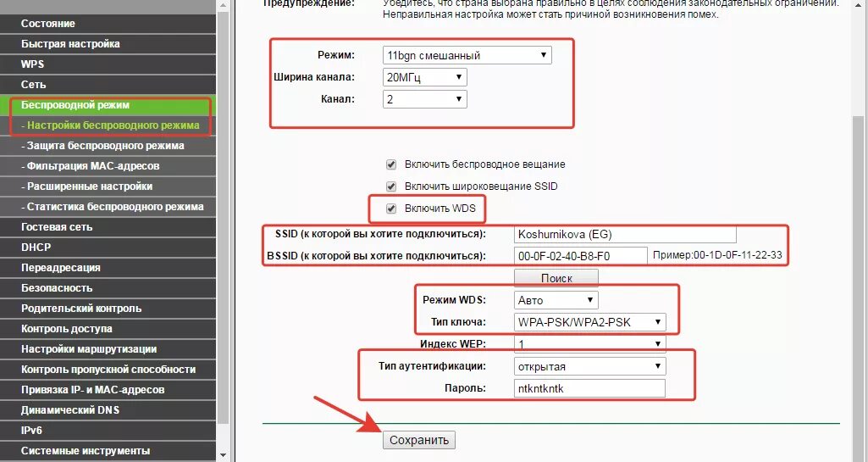The image size is (868, 462).
Task: Toggle Включить WDS checkbox
Action: pos(391,209)
